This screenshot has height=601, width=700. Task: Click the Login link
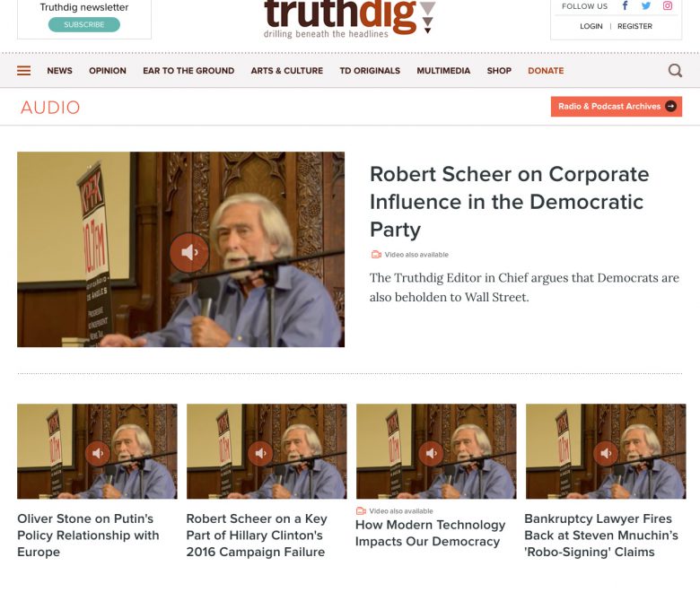[x=591, y=26]
